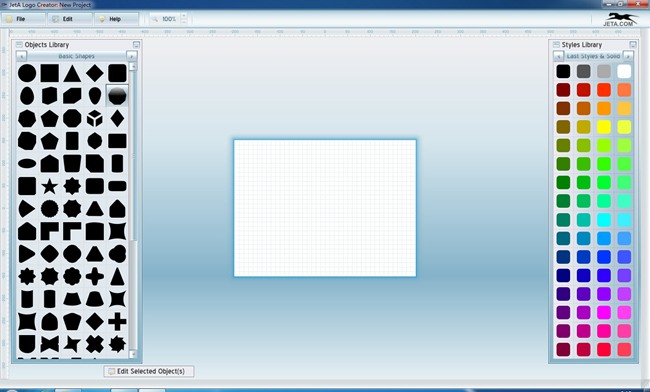The width and height of the screenshot is (650, 392).
Task: Select the play-arrow triangle shape pointing right
Action: (27, 254)
